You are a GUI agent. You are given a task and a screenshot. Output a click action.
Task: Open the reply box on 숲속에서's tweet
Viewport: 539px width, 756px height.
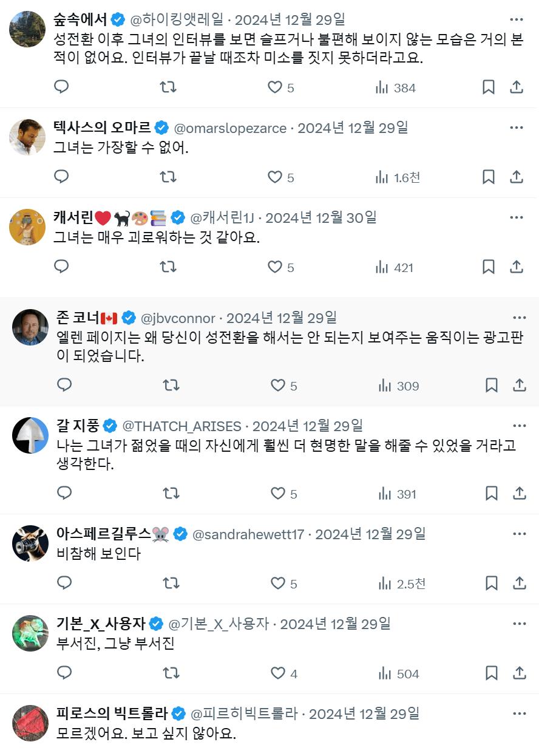[61, 87]
